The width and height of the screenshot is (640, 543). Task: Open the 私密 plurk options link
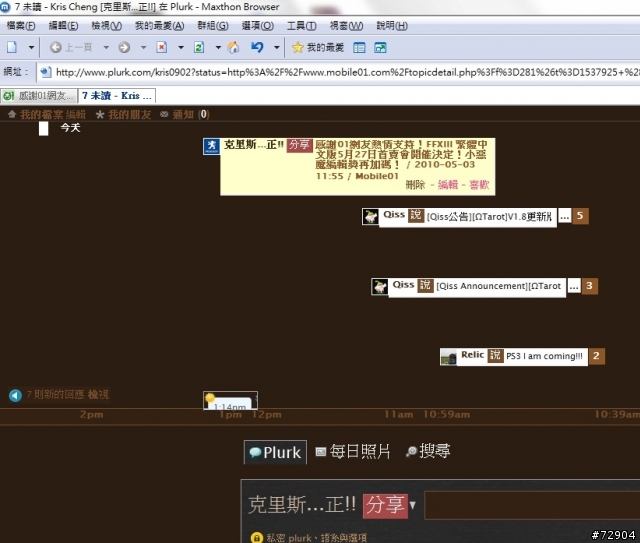pyautogui.click(x=316, y=538)
